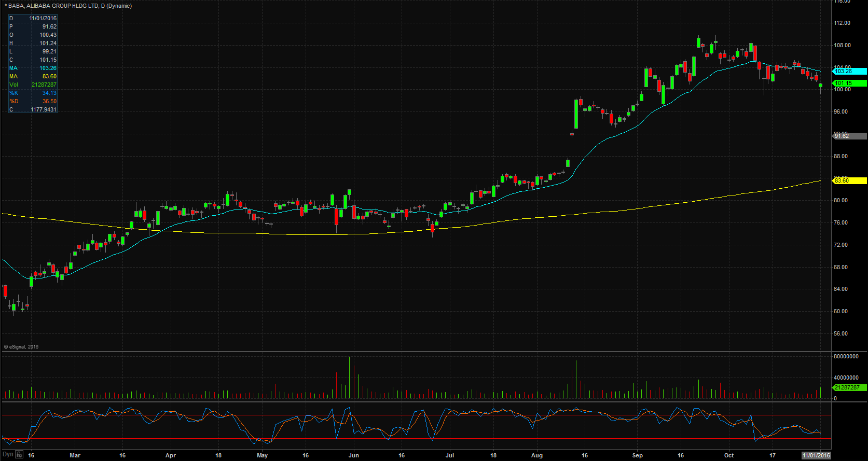Click the 11/01/2016 date marker on time axis
Screen dimensions: 868x461
coord(816,455)
